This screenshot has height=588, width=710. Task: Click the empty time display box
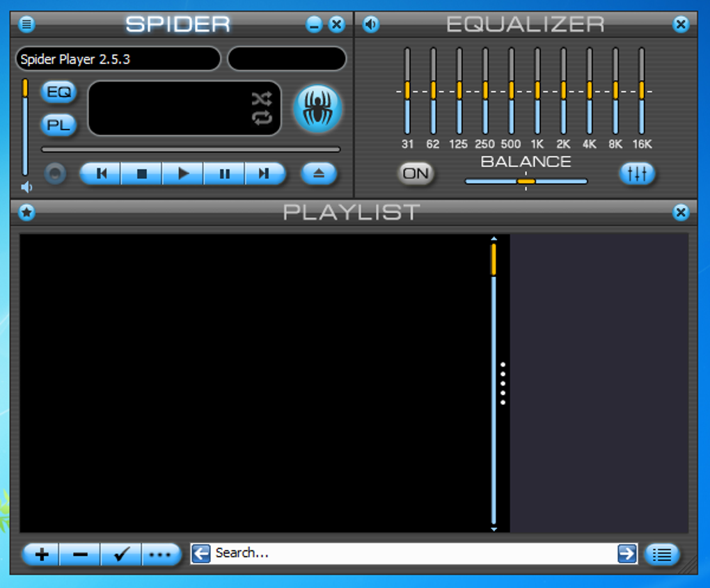pos(287,59)
